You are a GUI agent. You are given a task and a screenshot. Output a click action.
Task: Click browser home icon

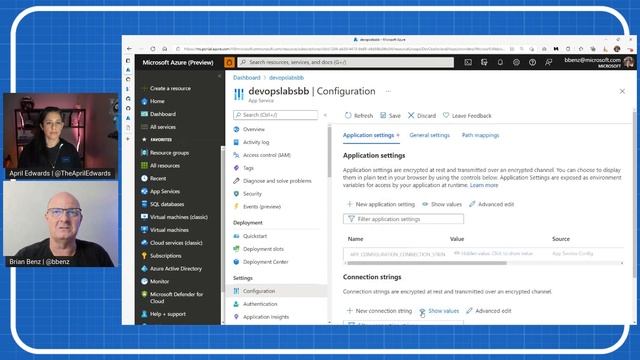pyautogui.click(x=164, y=49)
